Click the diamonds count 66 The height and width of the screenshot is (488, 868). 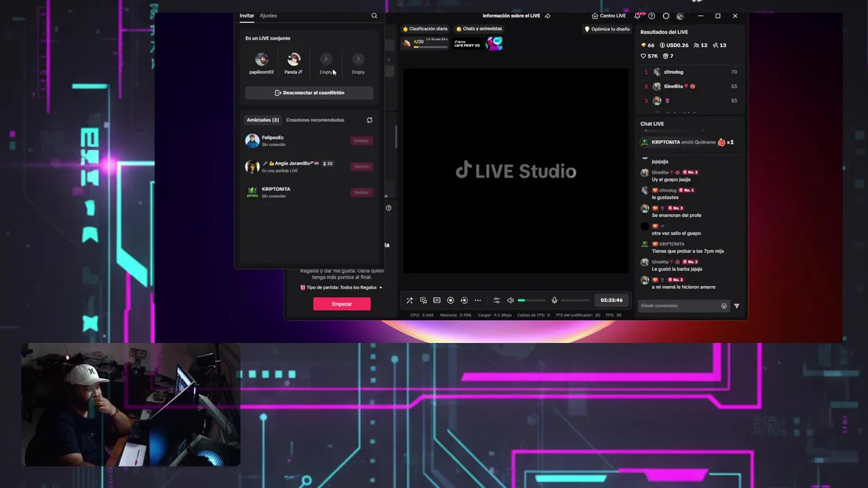click(x=648, y=45)
